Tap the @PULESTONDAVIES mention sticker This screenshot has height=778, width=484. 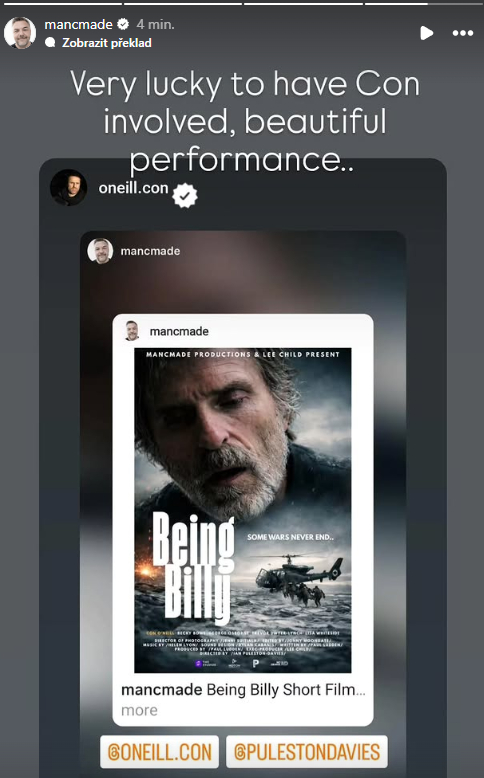pos(307,752)
